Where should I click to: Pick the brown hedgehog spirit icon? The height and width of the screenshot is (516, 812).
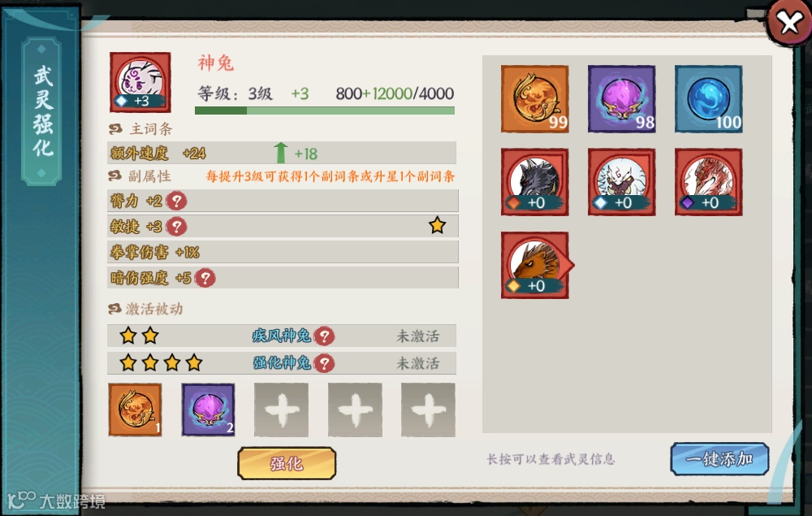535,265
